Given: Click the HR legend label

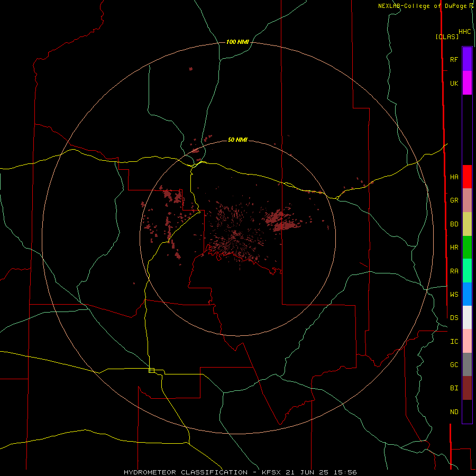Looking at the screenshot, I should [x=454, y=248].
